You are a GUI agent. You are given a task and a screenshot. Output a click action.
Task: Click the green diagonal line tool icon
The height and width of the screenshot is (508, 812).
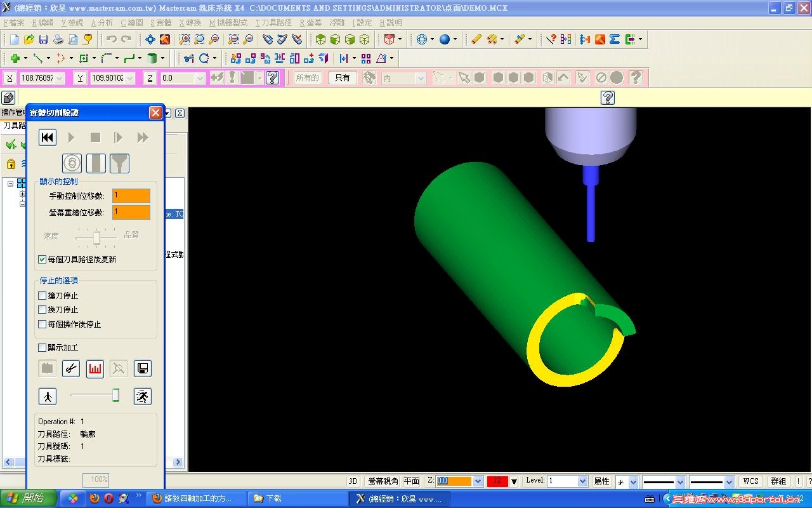click(37, 58)
